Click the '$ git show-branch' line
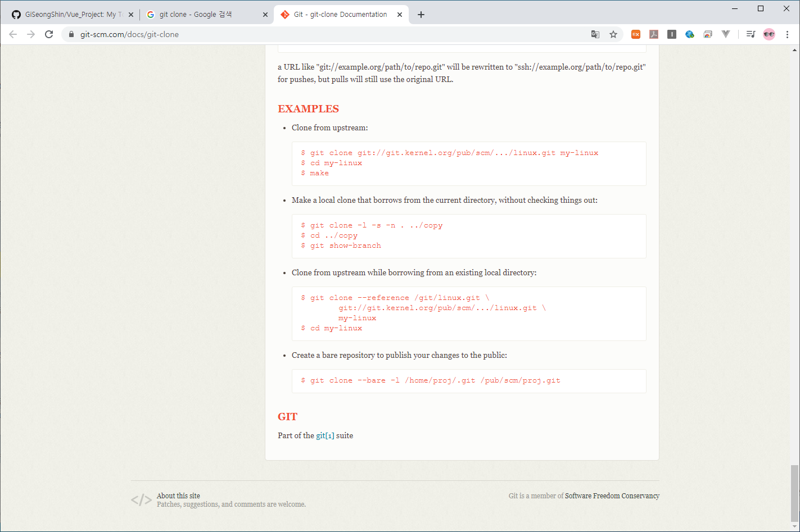800x532 pixels. tap(341, 245)
